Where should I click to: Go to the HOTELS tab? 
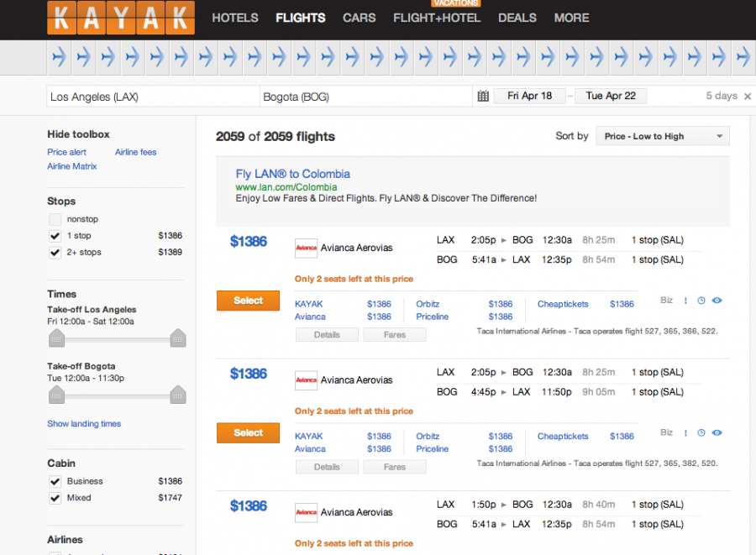[x=235, y=18]
